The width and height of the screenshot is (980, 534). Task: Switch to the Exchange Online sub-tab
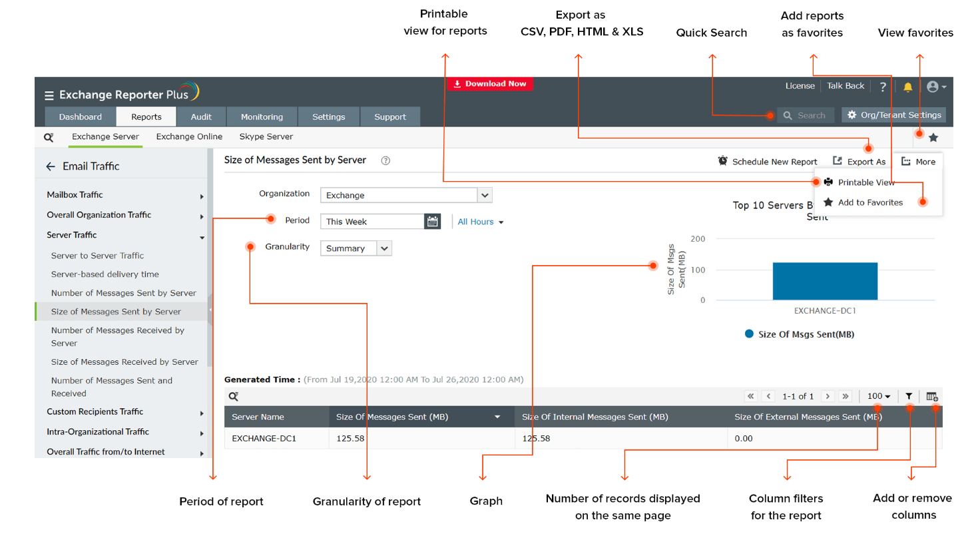189,137
